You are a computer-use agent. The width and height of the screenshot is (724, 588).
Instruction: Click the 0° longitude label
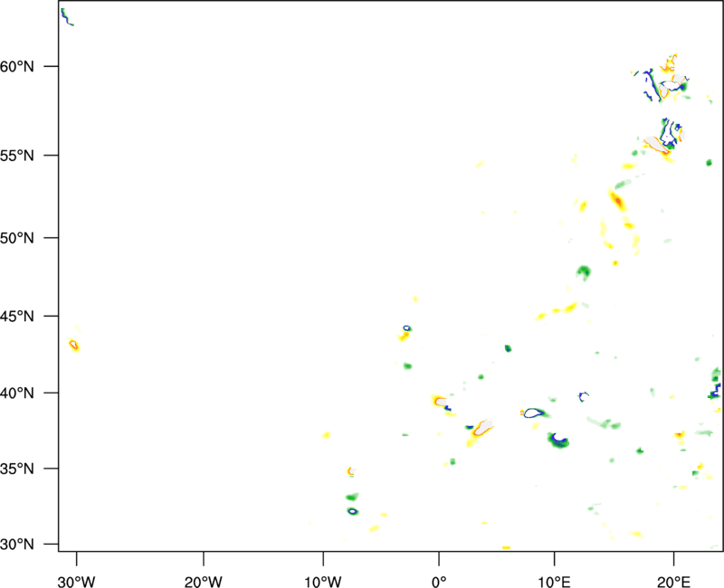[x=439, y=582]
